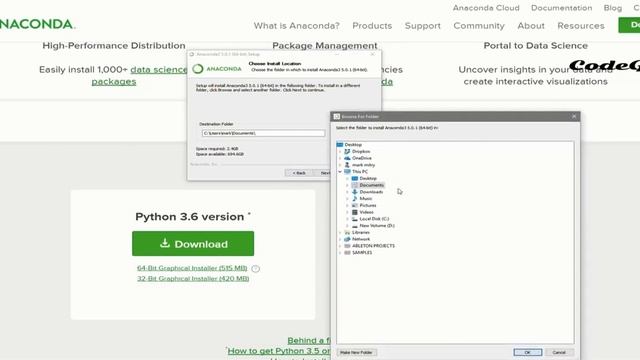Close the Browse For Folder dialog
This screenshot has width=640, height=360.
[x=574, y=116]
